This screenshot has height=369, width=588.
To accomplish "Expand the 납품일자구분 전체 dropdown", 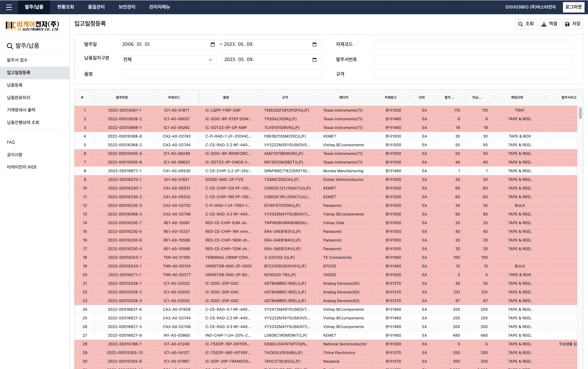I will [x=169, y=60].
